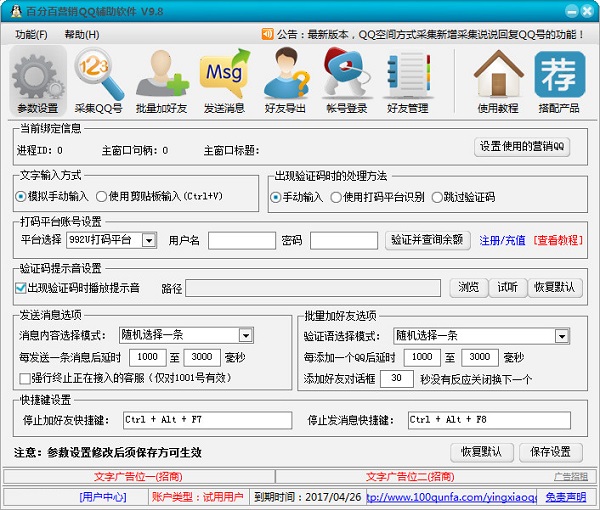Open the 100qunfa.com website link
The width and height of the screenshot is (600, 510).
[x=452, y=497]
